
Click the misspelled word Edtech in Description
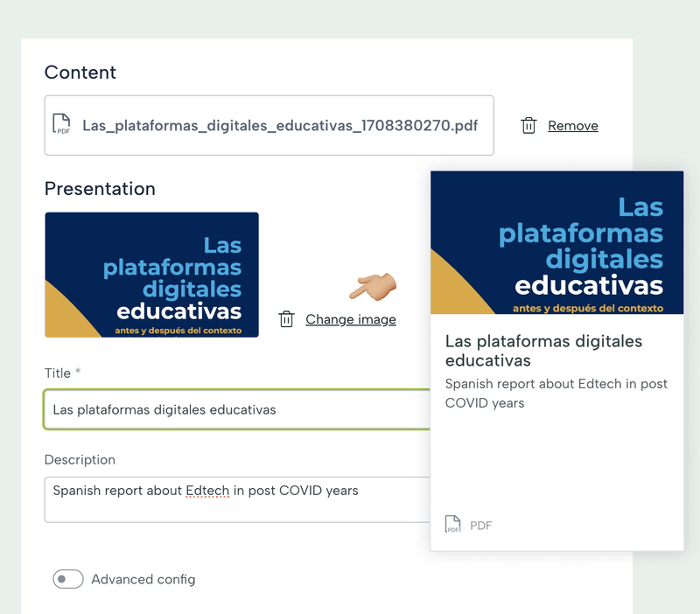tap(207, 491)
